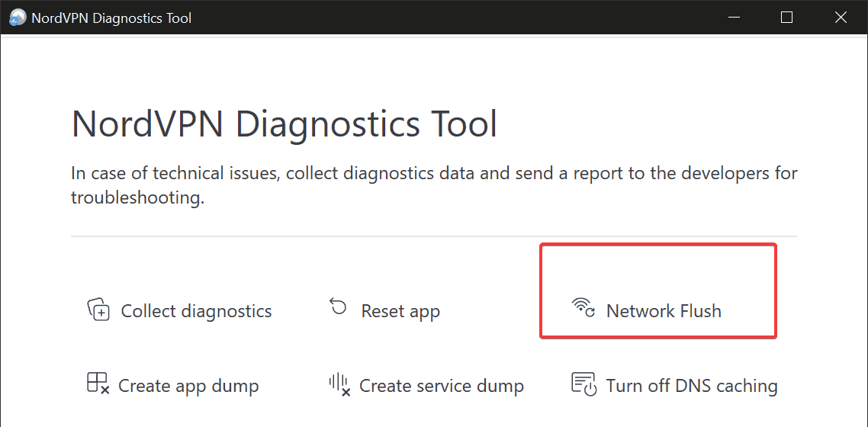
Task: Click the Reset app circular arrow icon
Action: click(338, 306)
